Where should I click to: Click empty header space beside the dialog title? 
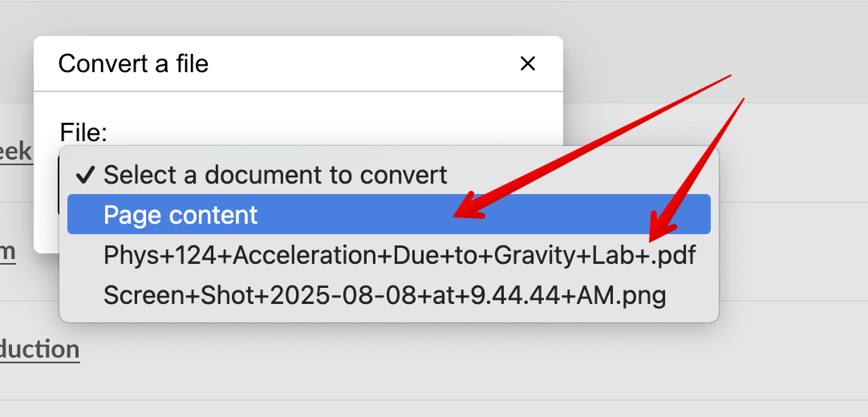(x=361, y=64)
